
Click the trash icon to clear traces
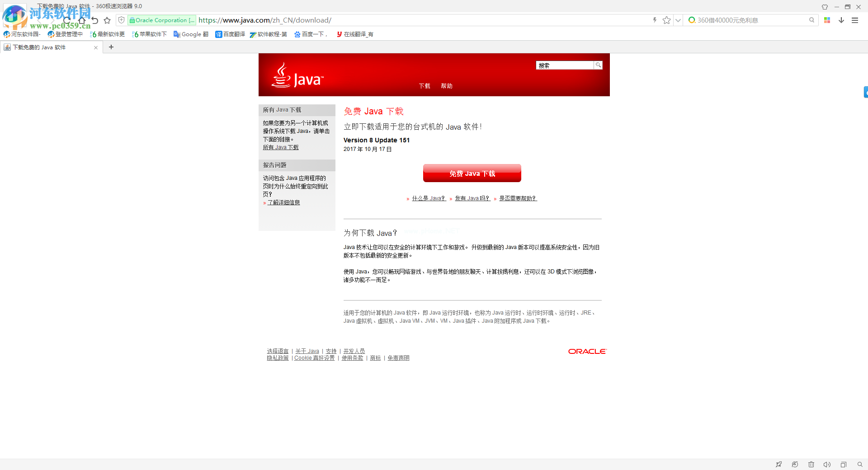click(x=811, y=465)
